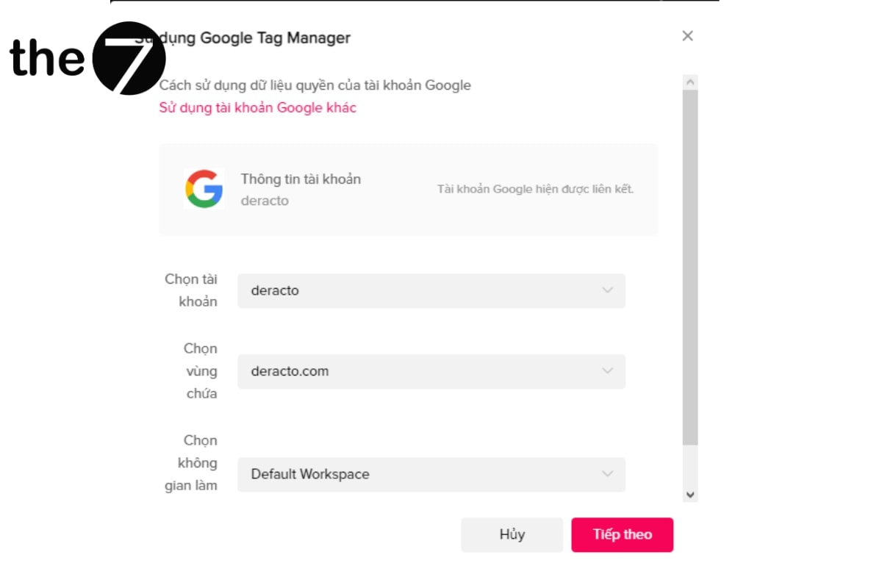Click the Chọn tài khoản label
The height and width of the screenshot is (588, 882).
click(191, 290)
